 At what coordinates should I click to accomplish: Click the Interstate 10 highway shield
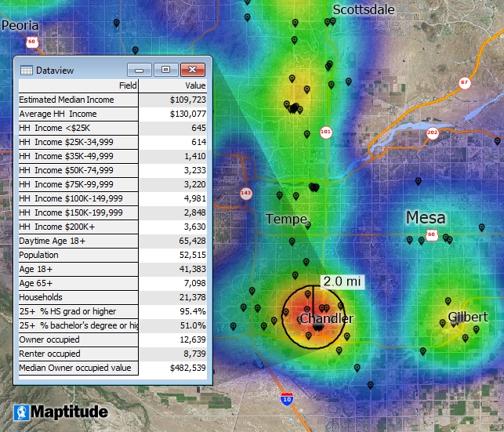pos(287,399)
